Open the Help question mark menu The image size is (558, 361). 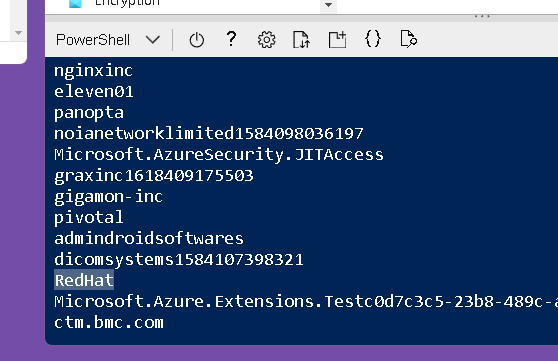[x=231, y=39]
